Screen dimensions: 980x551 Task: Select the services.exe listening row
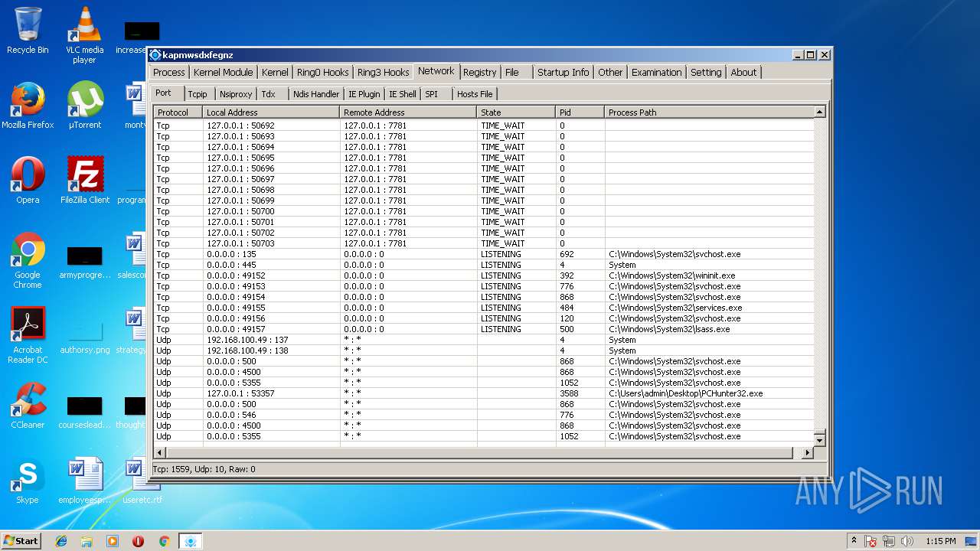click(x=484, y=308)
